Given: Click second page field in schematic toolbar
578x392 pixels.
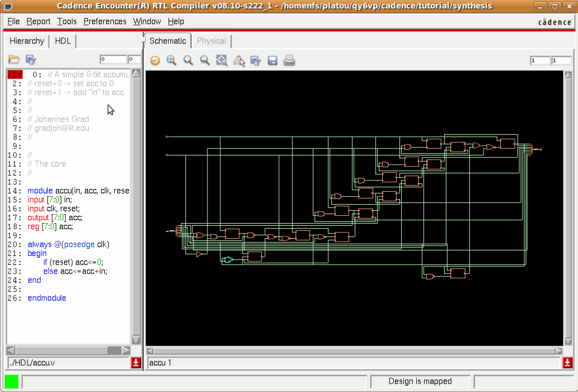Looking at the screenshot, I should [561, 60].
